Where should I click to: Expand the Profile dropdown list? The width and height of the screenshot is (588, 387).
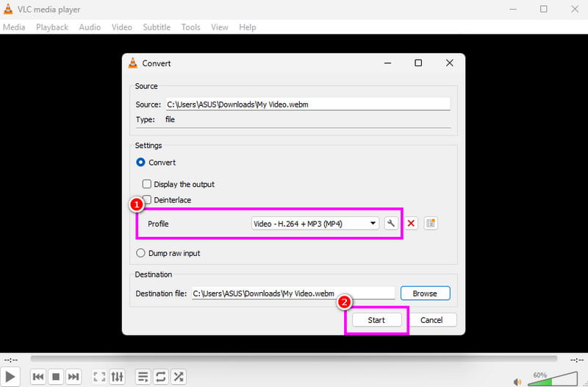[x=373, y=224]
